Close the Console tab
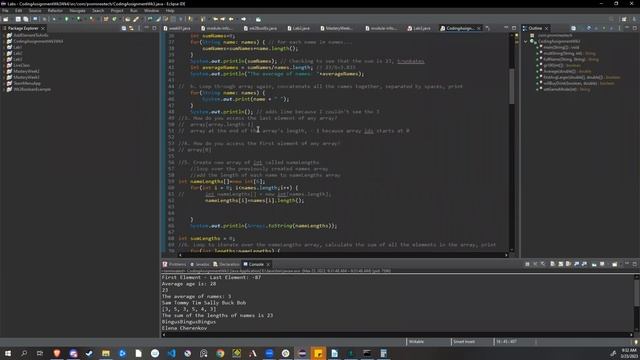 (268, 264)
